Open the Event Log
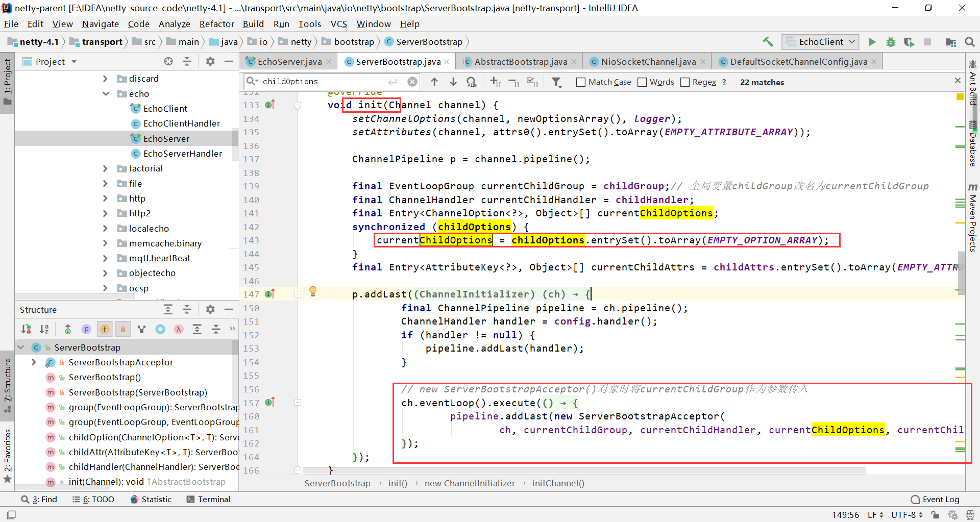The image size is (980, 522). [x=935, y=500]
